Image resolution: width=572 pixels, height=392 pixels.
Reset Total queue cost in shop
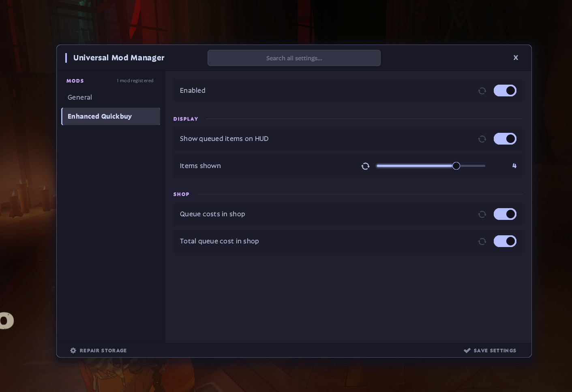pos(482,241)
